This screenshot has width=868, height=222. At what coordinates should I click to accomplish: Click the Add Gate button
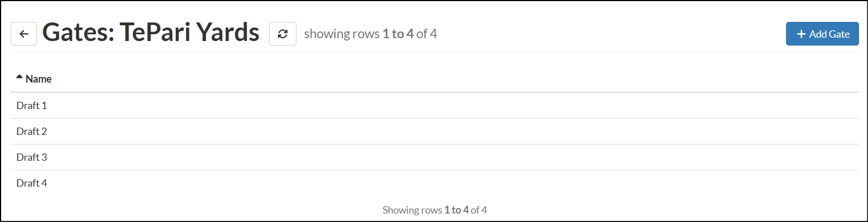click(x=822, y=34)
